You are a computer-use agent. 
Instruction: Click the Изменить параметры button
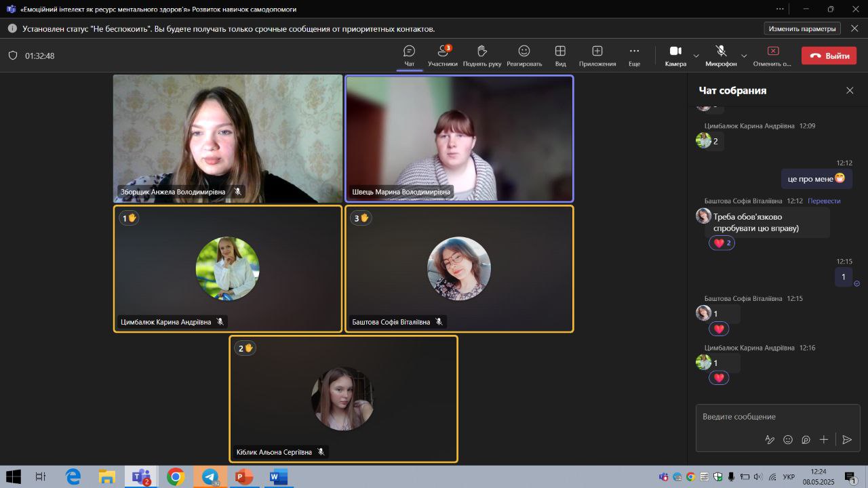click(x=802, y=28)
